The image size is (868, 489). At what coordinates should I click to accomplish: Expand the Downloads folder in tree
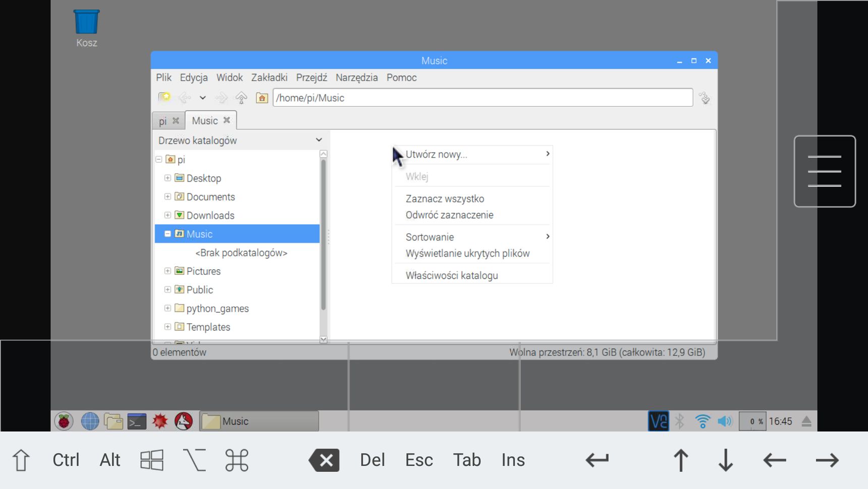click(168, 215)
